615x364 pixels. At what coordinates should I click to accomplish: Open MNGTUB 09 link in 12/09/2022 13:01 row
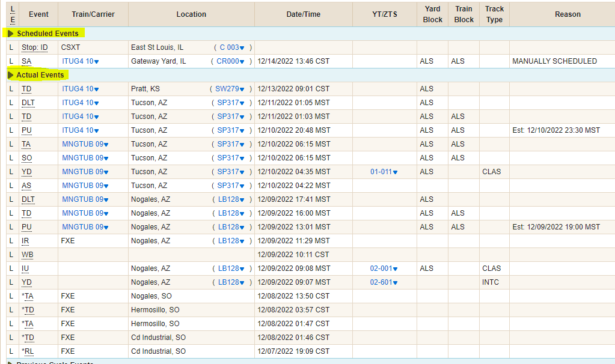(x=85, y=227)
